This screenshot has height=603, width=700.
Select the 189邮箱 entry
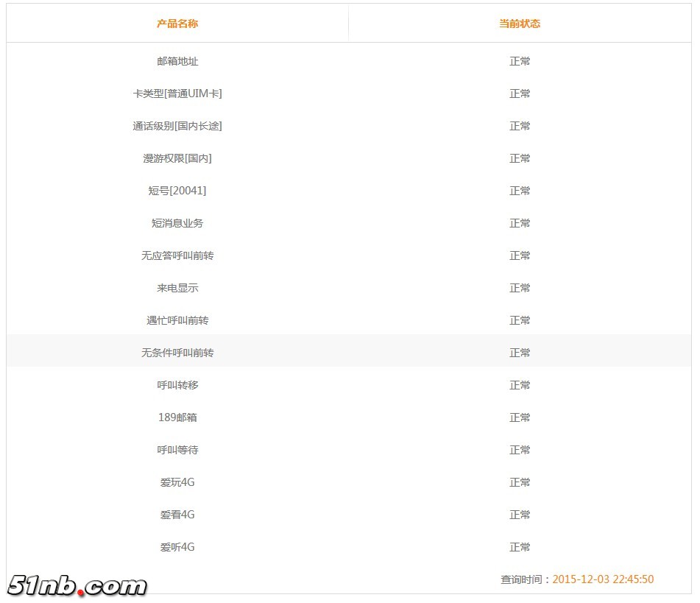[x=177, y=417]
